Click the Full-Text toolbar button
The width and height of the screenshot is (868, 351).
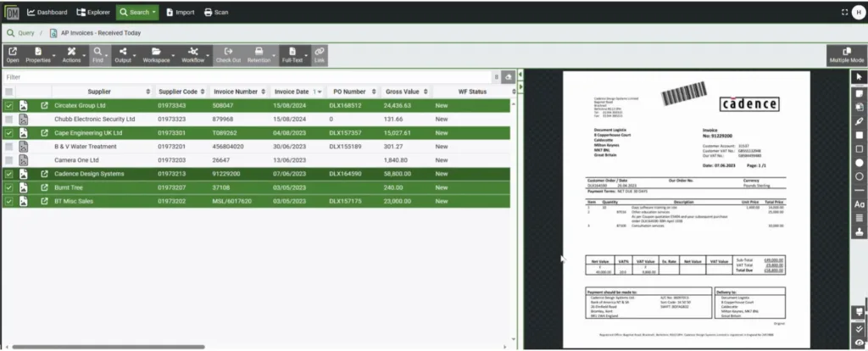point(292,55)
